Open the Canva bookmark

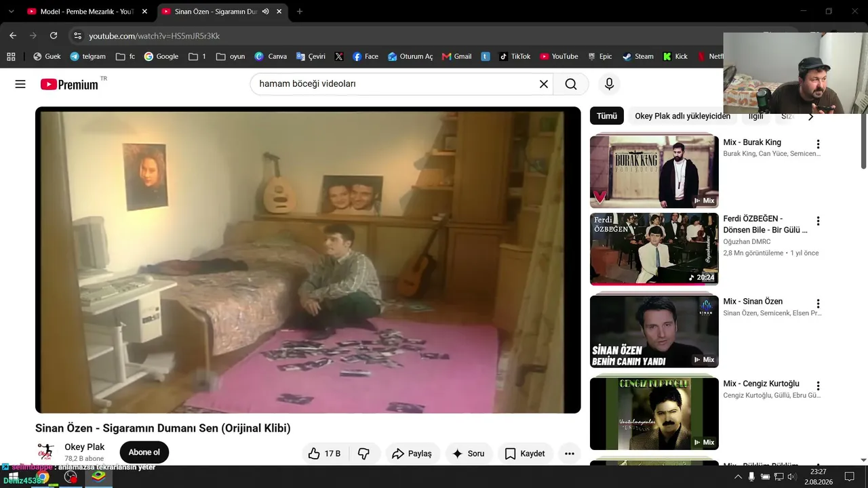271,56
